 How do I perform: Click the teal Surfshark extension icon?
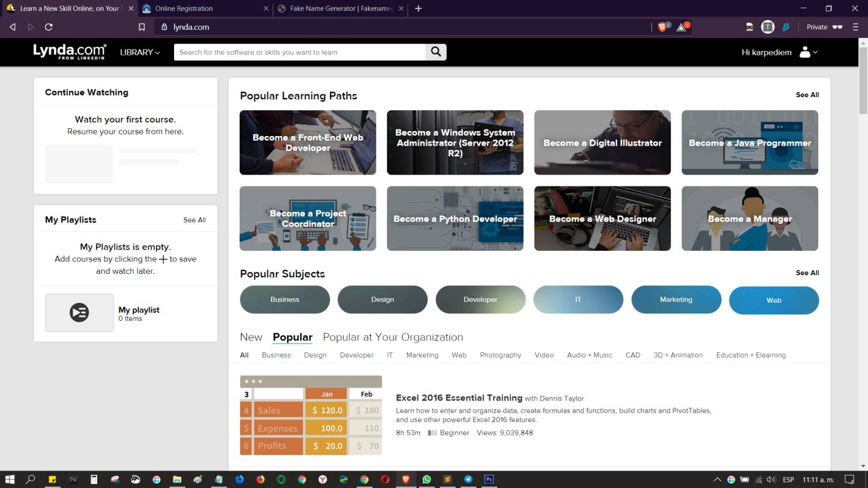click(786, 27)
